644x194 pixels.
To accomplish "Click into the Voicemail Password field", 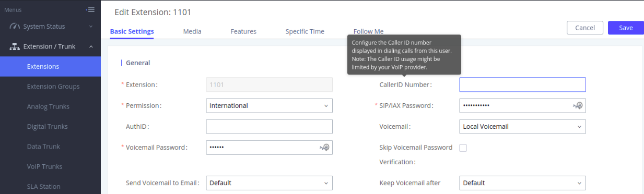I will coord(269,148).
